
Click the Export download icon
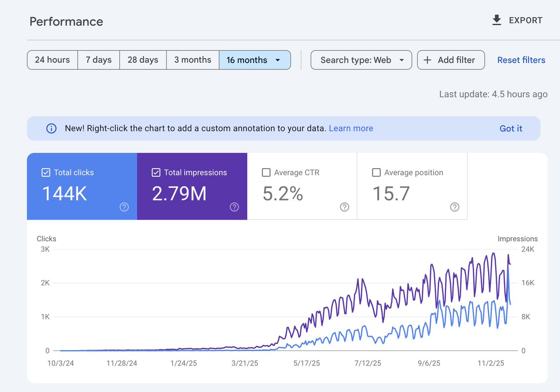coord(497,20)
